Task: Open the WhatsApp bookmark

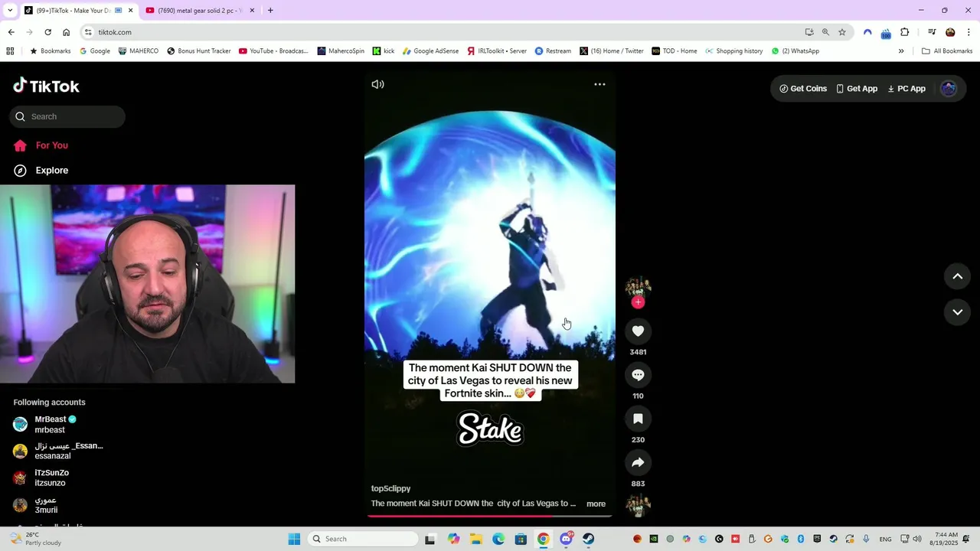Action: pos(795,51)
